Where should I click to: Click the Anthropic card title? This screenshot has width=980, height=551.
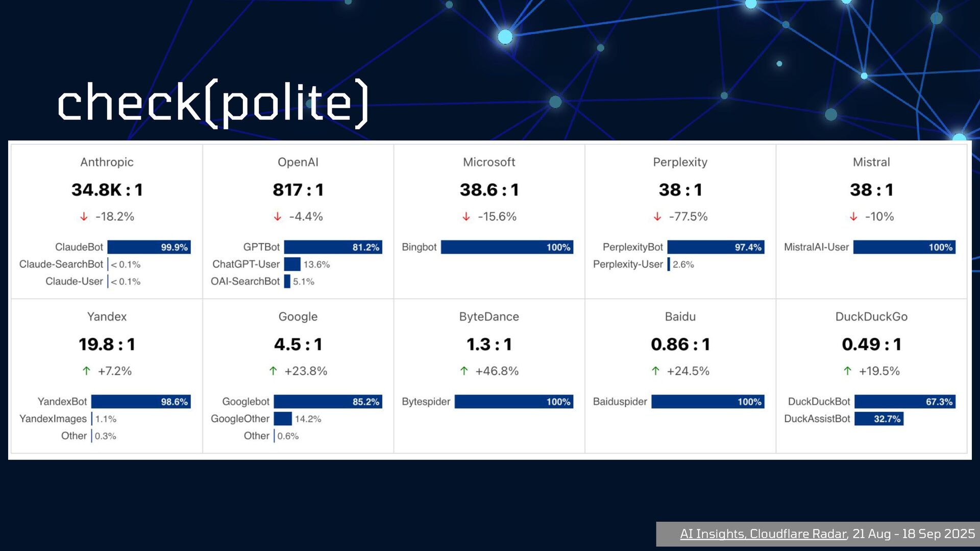click(x=107, y=162)
